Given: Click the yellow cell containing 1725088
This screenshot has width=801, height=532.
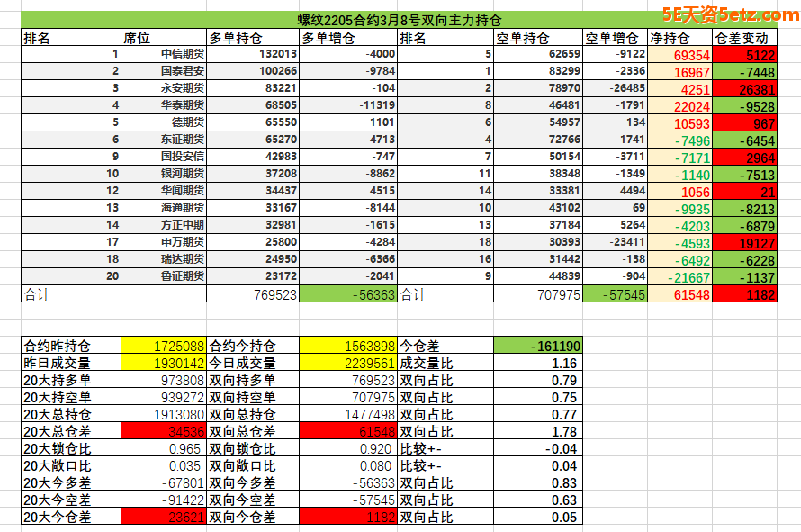Looking at the screenshot, I should (x=163, y=346).
